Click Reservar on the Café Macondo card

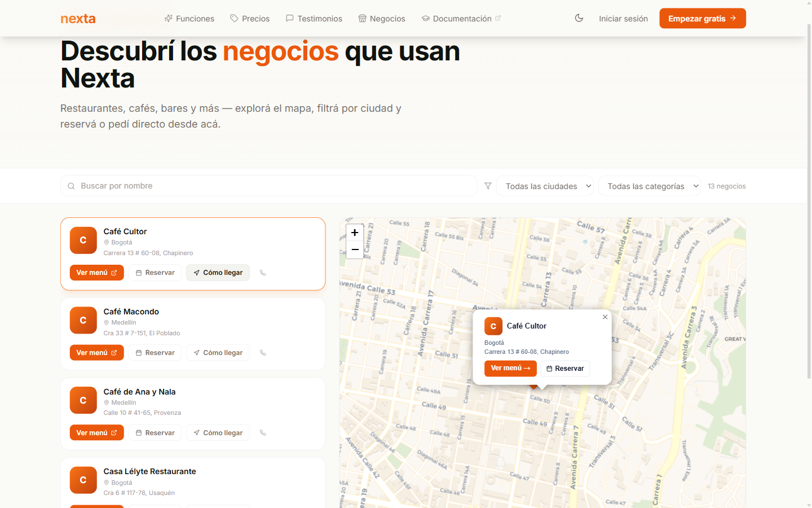click(x=155, y=352)
